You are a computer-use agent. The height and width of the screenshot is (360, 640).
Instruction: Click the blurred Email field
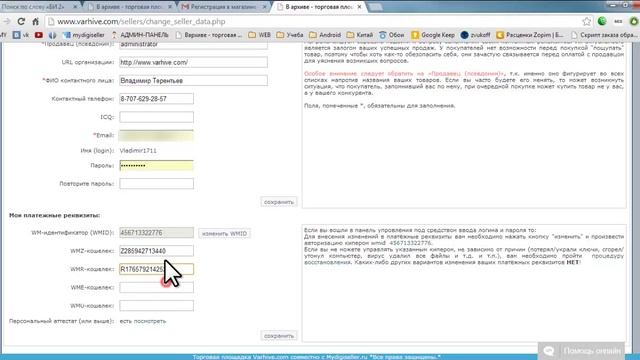[156, 135]
